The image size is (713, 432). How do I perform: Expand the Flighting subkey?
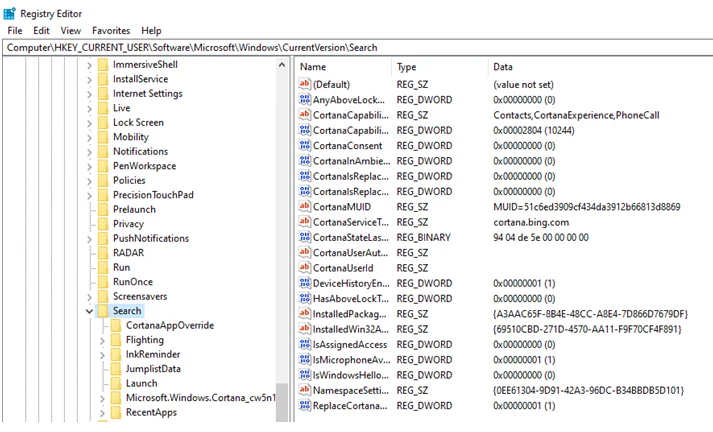click(x=102, y=341)
